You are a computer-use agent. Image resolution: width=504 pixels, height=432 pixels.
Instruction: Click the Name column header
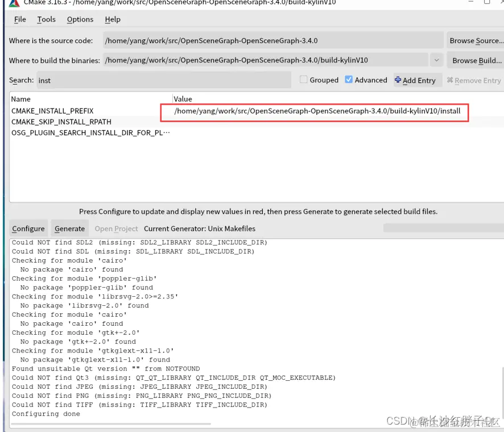[x=20, y=99]
